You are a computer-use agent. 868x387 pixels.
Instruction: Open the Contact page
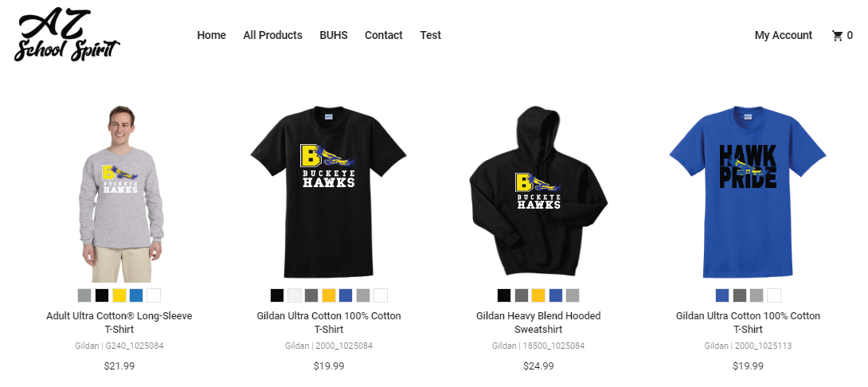coord(383,35)
